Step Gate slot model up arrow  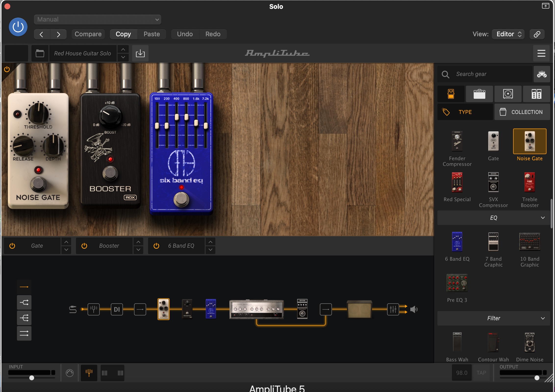66,242
